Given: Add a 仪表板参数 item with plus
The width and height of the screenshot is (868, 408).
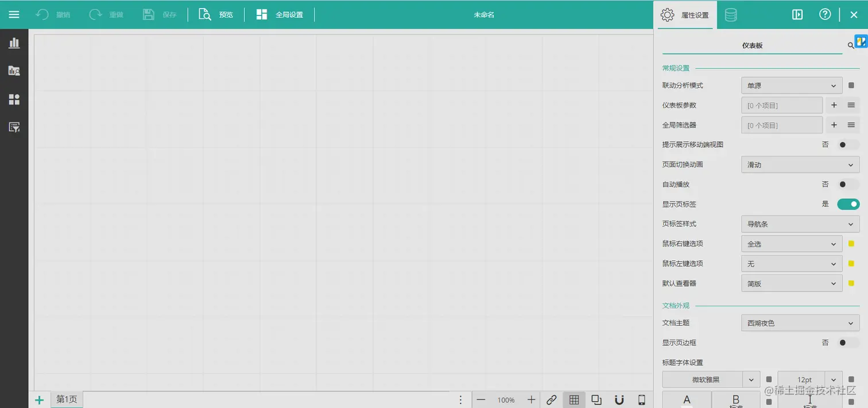Looking at the screenshot, I should pyautogui.click(x=834, y=105).
